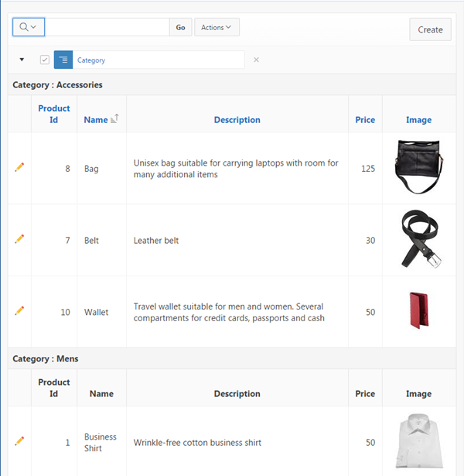Click the Create button
464x476 pixels.
(x=430, y=29)
